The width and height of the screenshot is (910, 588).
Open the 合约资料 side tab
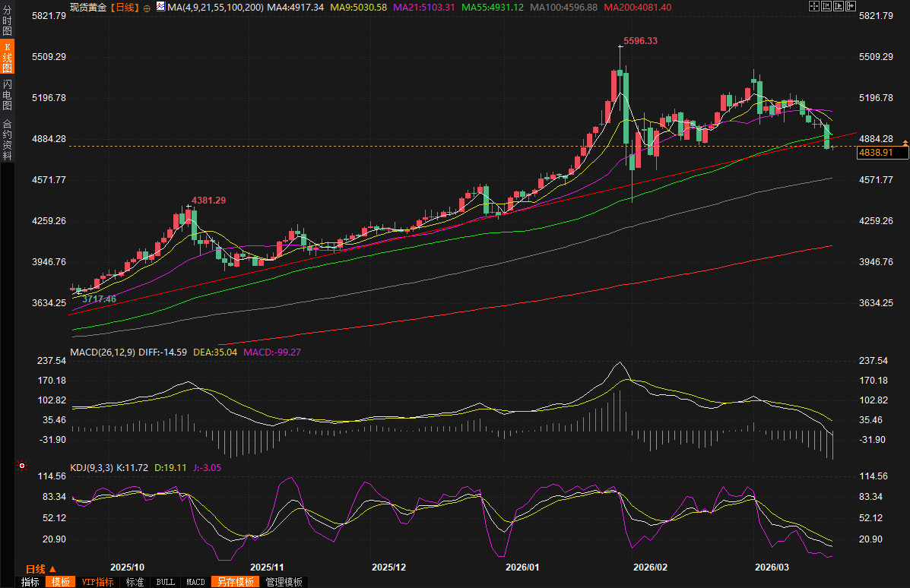7,140
